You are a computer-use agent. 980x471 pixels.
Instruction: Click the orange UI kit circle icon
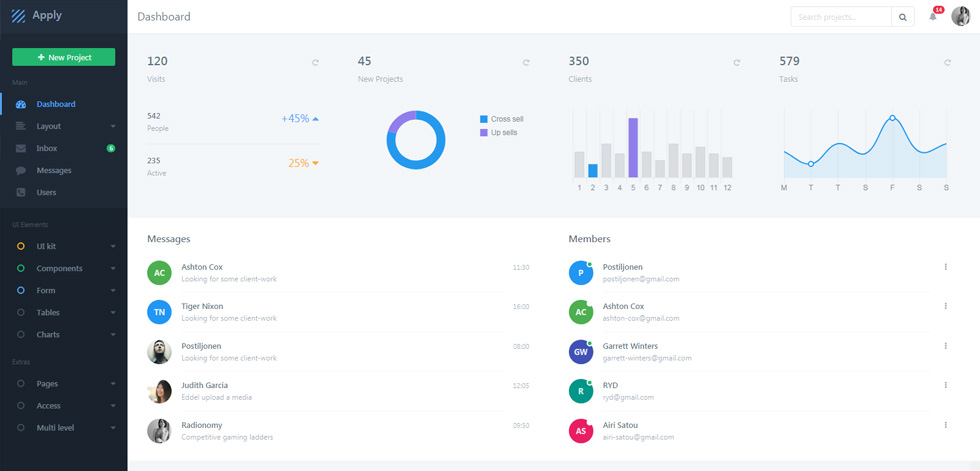[21, 246]
